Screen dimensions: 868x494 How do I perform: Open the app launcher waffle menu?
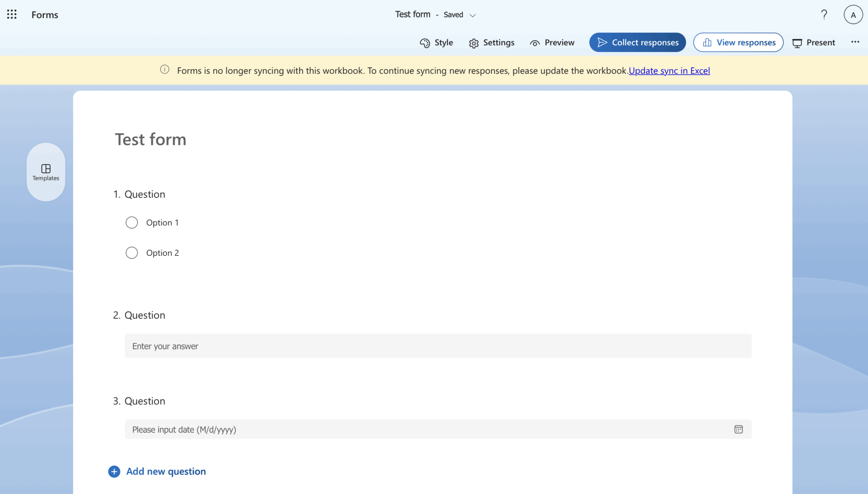coord(11,14)
